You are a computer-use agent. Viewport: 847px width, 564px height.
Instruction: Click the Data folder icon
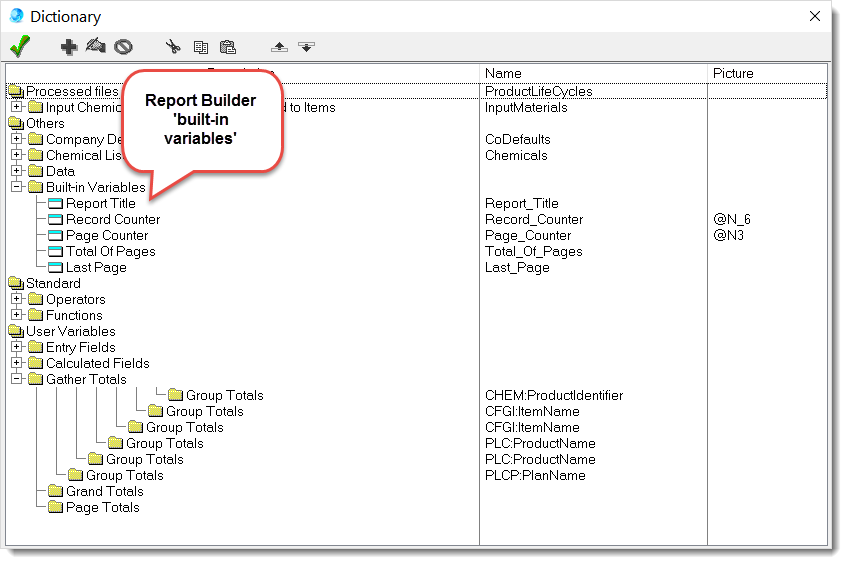tap(36, 171)
